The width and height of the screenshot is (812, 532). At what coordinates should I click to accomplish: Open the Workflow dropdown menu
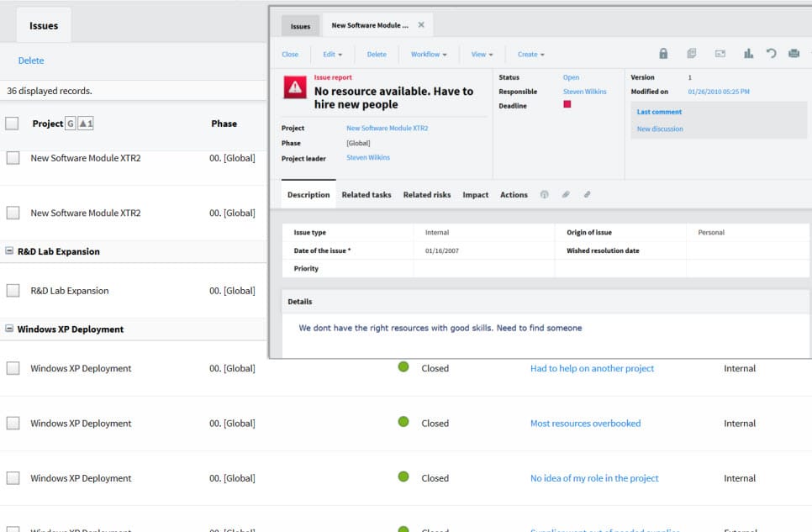pyautogui.click(x=429, y=55)
